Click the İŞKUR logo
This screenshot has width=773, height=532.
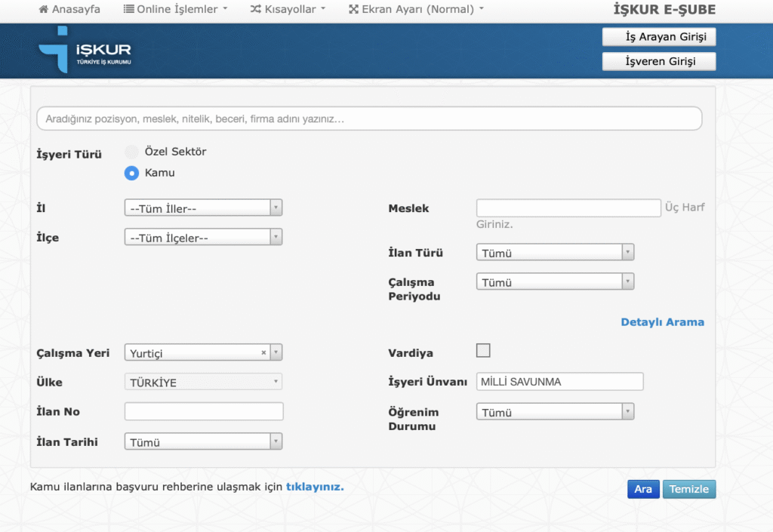point(85,50)
